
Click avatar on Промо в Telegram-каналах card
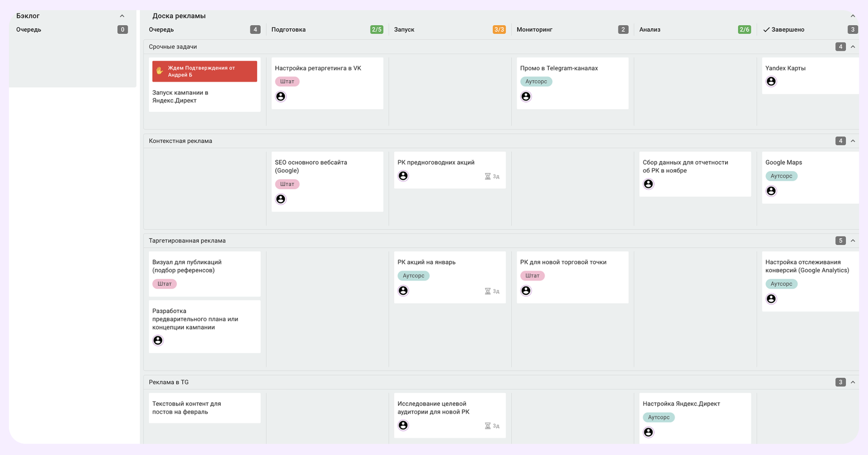tap(526, 96)
